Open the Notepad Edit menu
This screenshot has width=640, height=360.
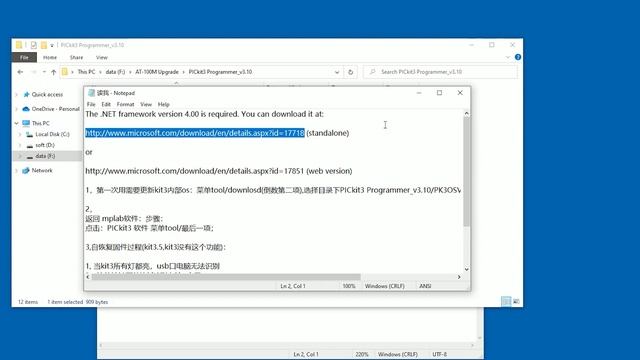(106, 104)
